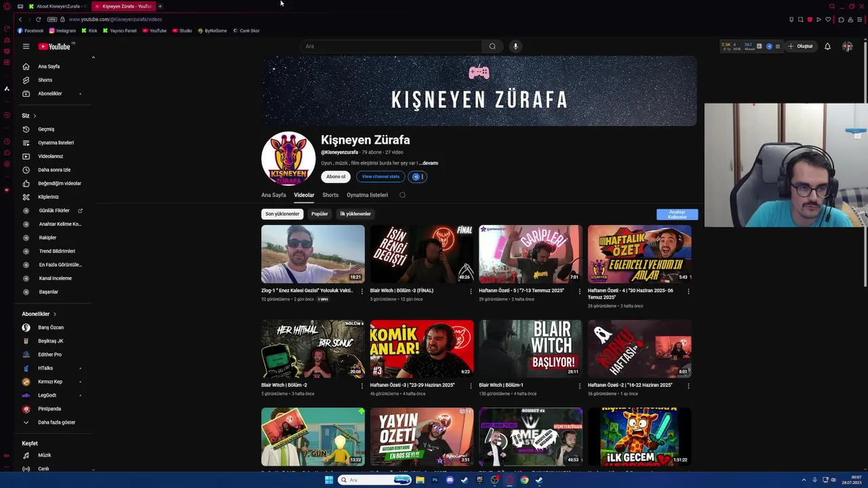This screenshot has width=868, height=488.
Task: Open the Kick bookmark
Action: click(x=90, y=30)
